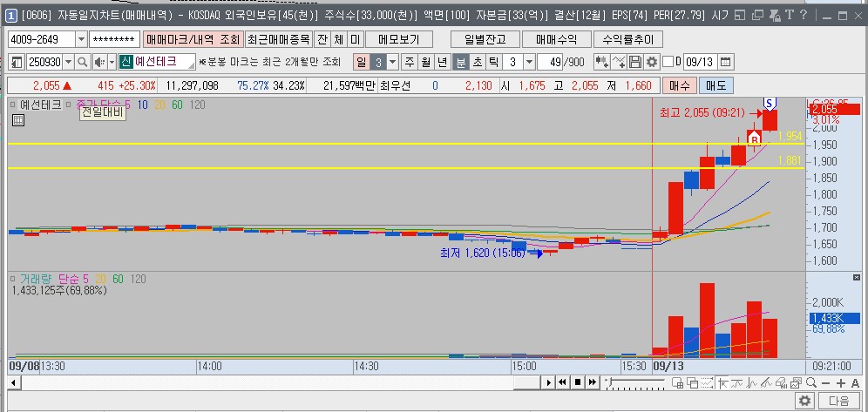Select the 년 (yearly) period toggle
This screenshot has width=868, height=412.
pyautogui.click(x=442, y=62)
